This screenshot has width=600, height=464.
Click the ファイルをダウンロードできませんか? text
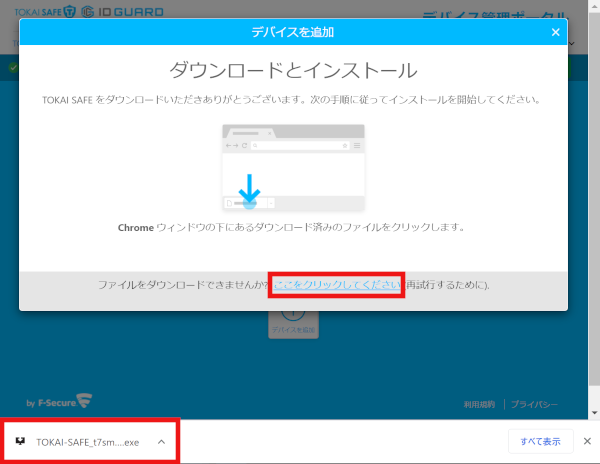coord(183,285)
